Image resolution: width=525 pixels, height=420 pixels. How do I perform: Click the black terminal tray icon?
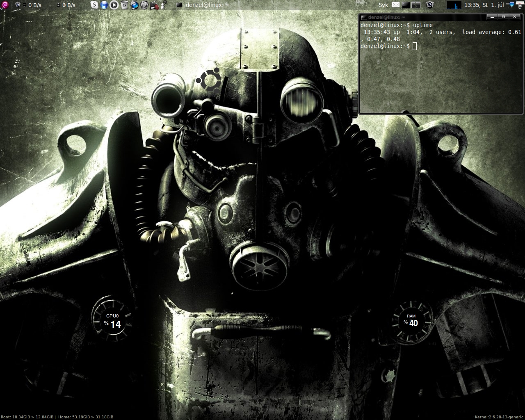pyautogui.click(x=406, y=5)
